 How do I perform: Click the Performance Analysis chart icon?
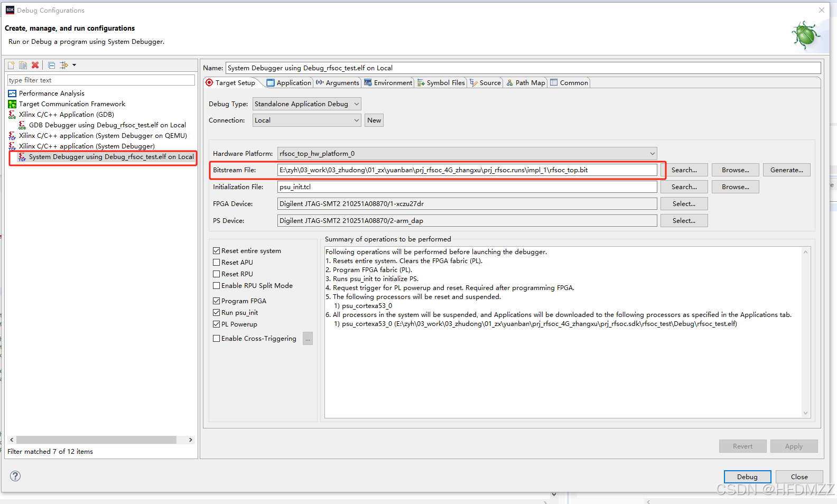point(12,94)
